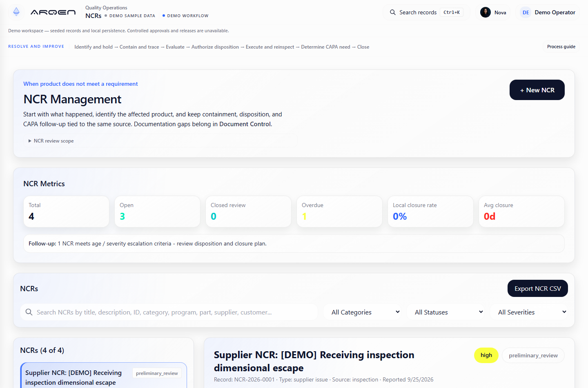Open the Nova assistant button
Screen dimensions: 588x388
click(493, 12)
